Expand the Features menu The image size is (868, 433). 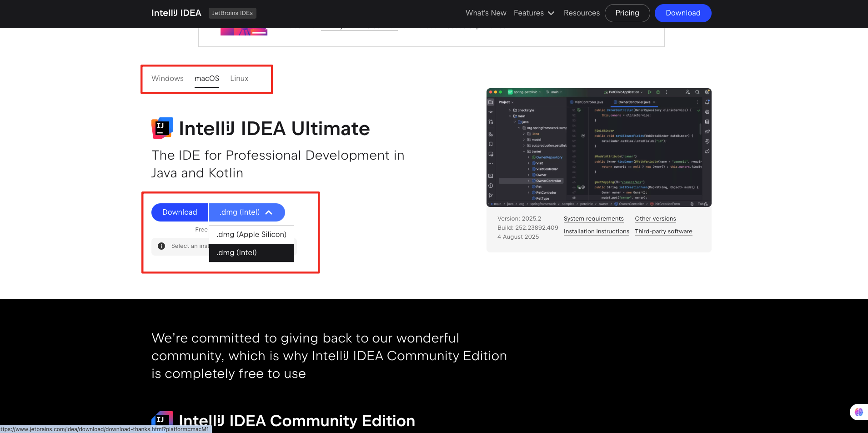(534, 13)
